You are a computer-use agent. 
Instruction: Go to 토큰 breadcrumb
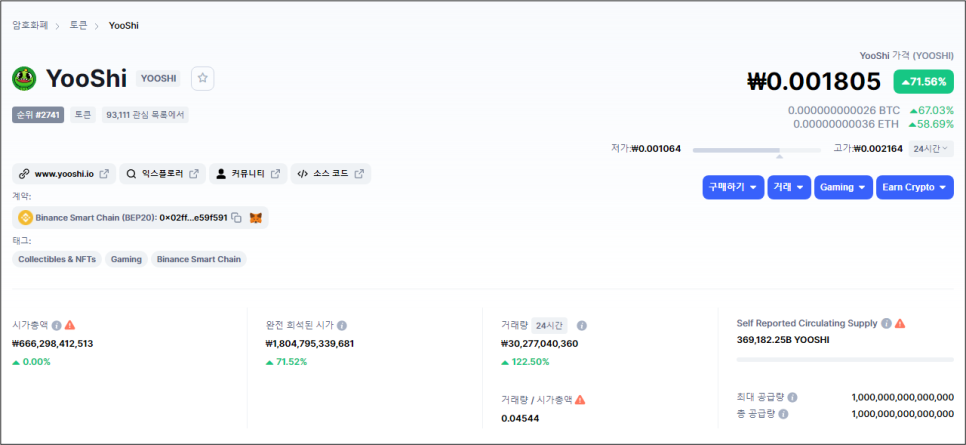coord(79,24)
